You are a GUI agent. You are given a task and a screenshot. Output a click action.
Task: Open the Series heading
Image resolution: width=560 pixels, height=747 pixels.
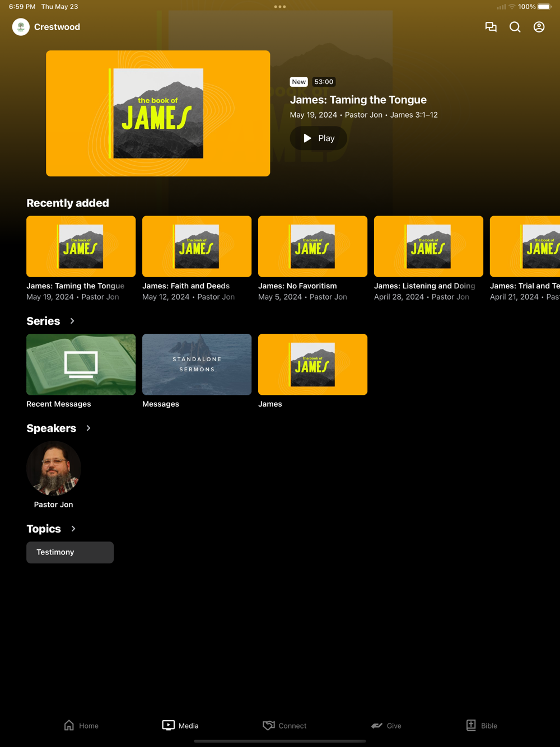[43, 321]
